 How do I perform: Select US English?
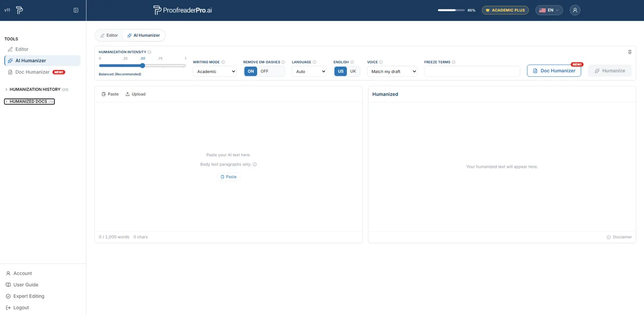[341, 71]
